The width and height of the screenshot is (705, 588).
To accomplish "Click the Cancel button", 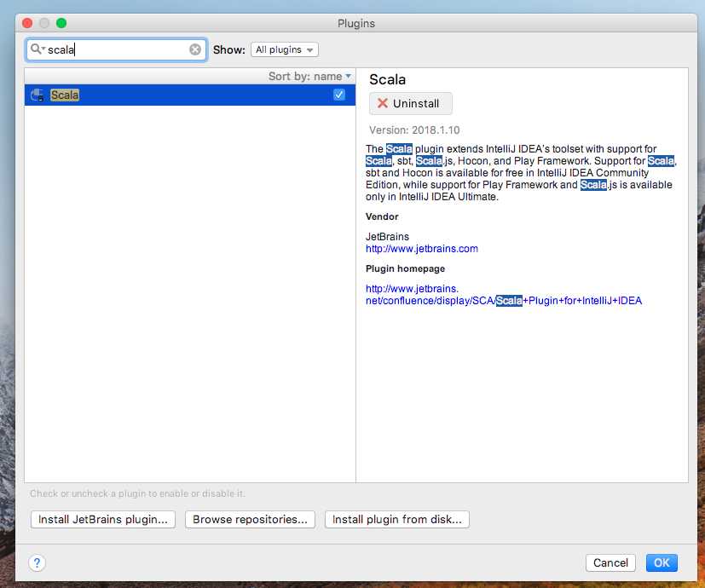I will click(x=610, y=562).
